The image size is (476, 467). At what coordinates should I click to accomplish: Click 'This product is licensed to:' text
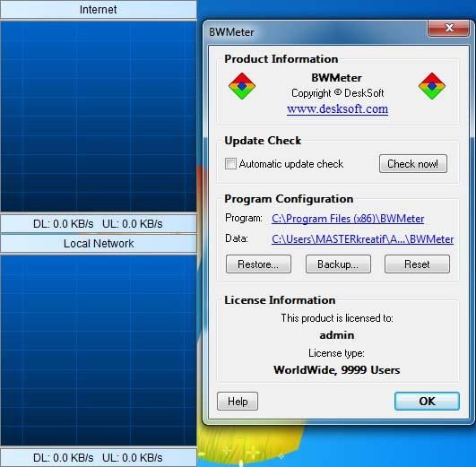(337, 318)
